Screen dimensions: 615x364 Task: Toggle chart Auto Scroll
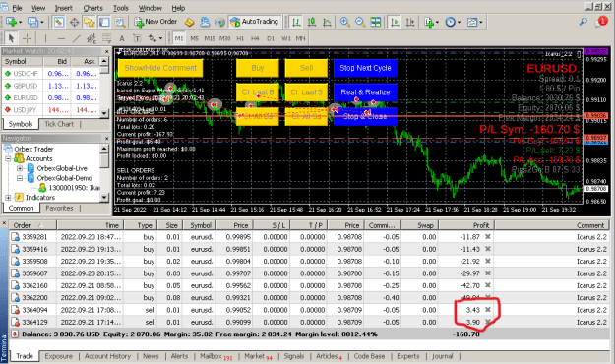click(395, 22)
